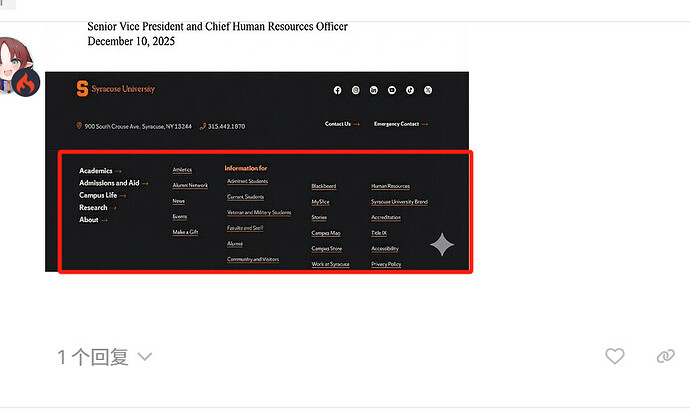
Task: Click the Athletics text in the image
Action: (182, 170)
